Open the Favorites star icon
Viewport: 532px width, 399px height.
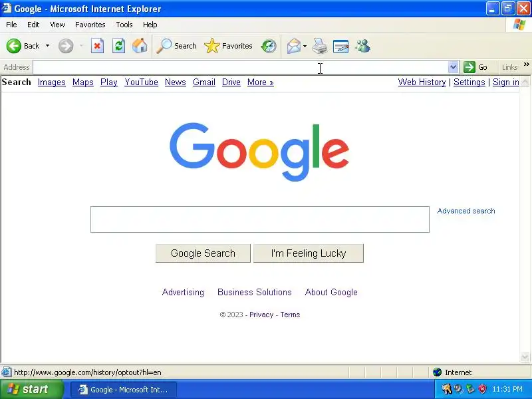[212, 46]
